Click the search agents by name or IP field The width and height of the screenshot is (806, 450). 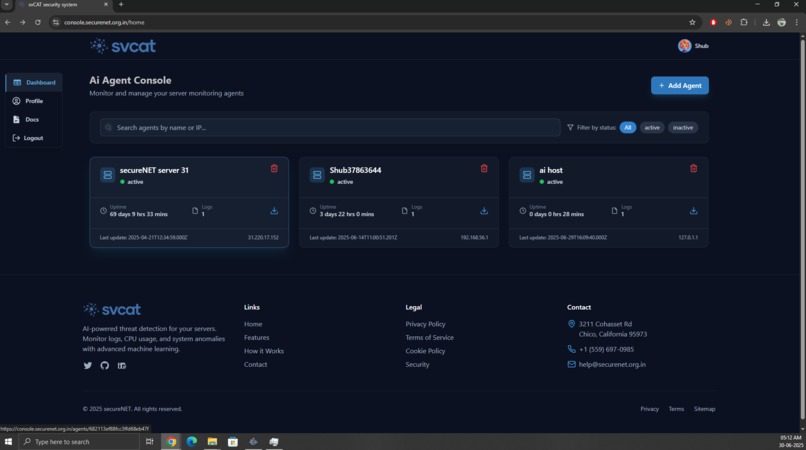pyautogui.click(x=330, y=128)
